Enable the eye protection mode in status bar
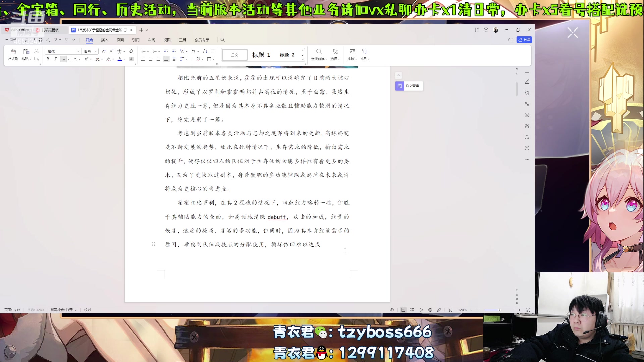Image resolution: width=644 pixels, height=362 pixels. point(392,310)
